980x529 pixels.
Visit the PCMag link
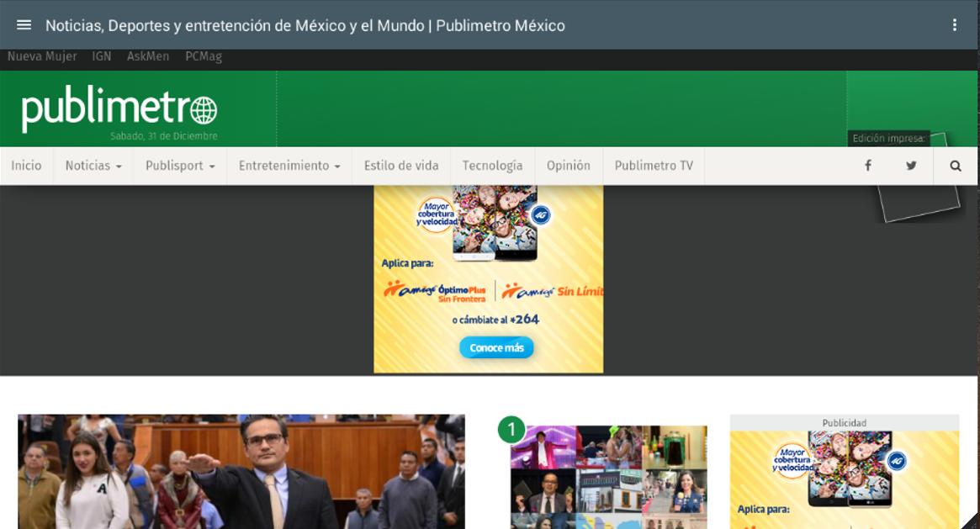tap(204, 57)
